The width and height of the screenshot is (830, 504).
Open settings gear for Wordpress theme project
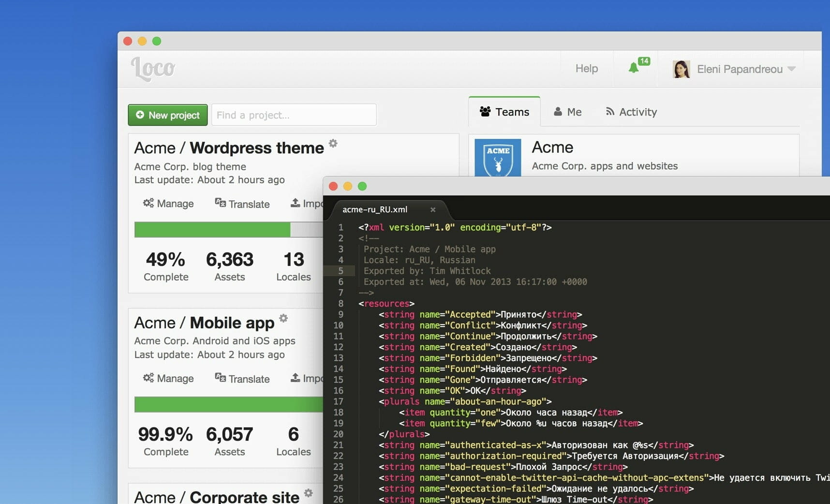tap(333, 144)
